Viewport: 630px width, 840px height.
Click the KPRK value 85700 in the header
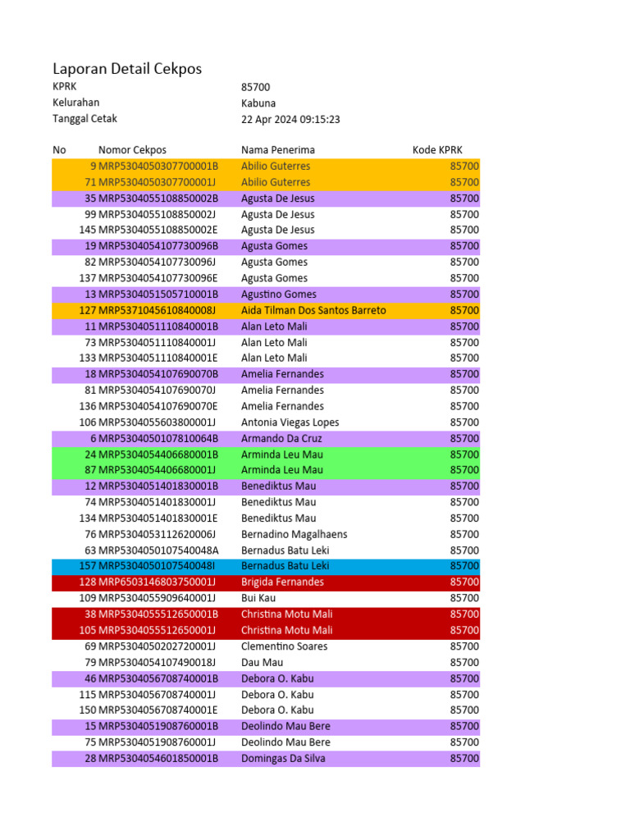256,87
